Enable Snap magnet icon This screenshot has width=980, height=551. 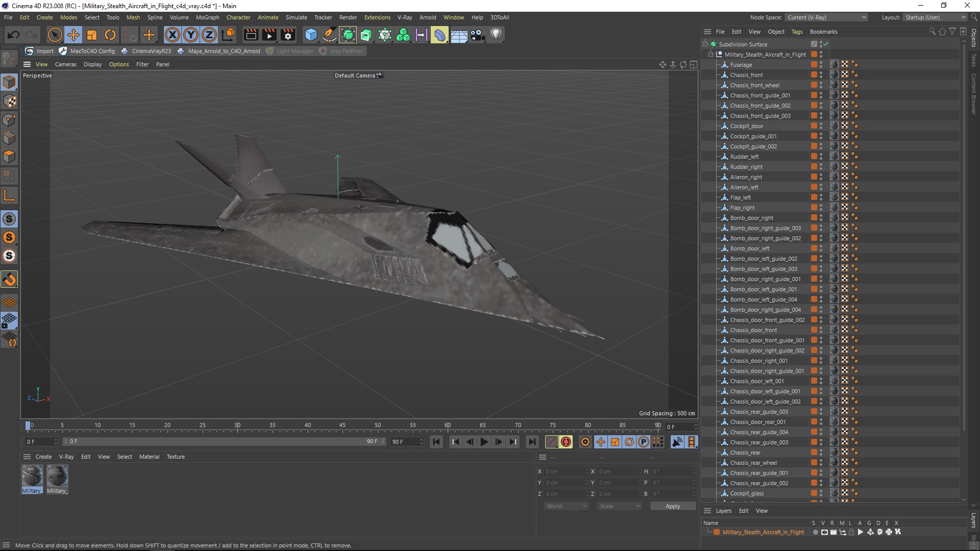coord(9,279)
